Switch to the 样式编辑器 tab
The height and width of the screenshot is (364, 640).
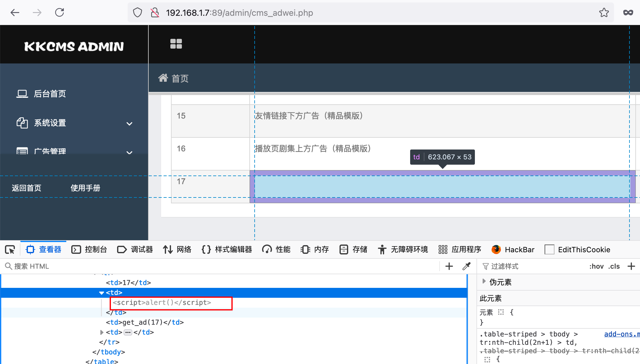point(227,249)
